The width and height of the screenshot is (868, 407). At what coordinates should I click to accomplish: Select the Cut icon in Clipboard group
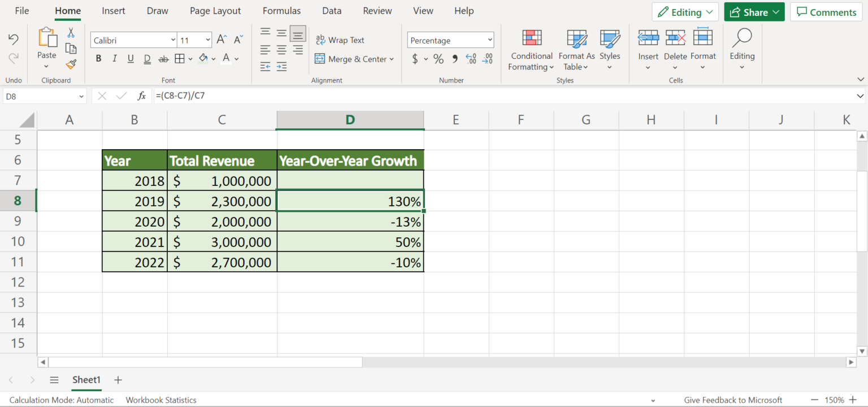71,32
